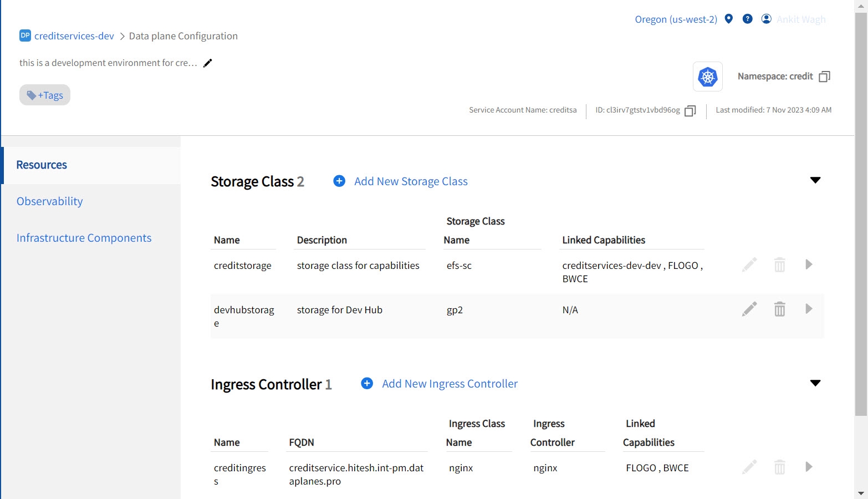868x499 pixels.
Task: Click the region location pin icon
Action: pyautogui.click(x=729, y=19)
